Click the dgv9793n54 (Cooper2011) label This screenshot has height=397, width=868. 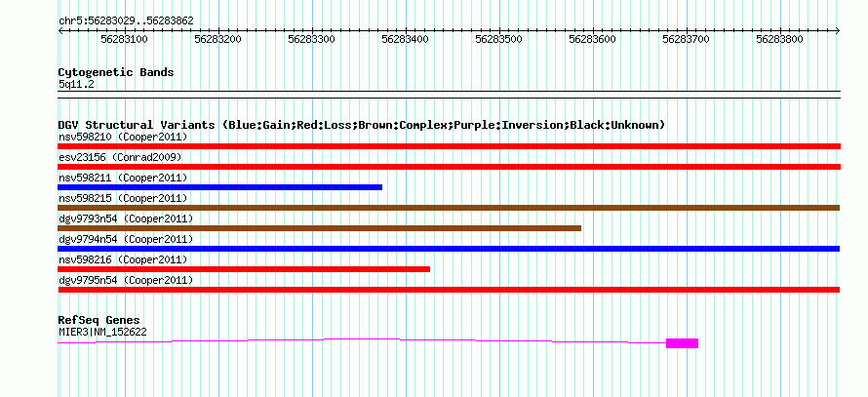point(126,218)
